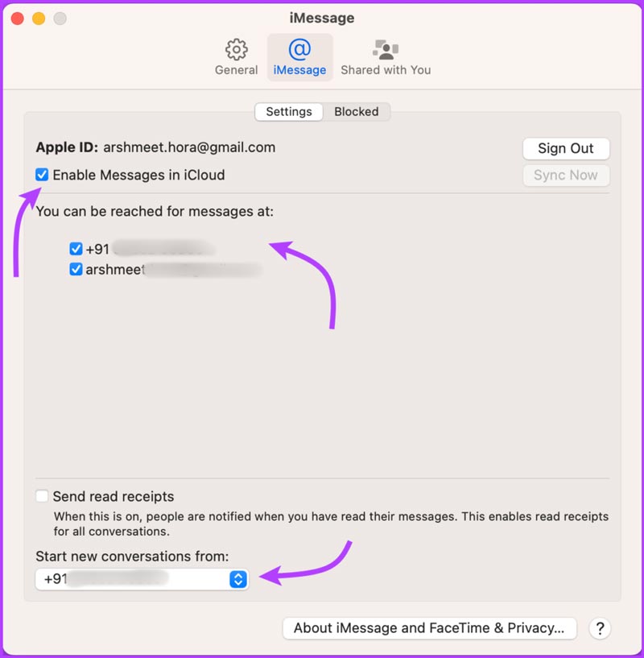644x658 pixels.
Task: Open the Start new conversations from dropdown
Action: [x=142, y=580]
